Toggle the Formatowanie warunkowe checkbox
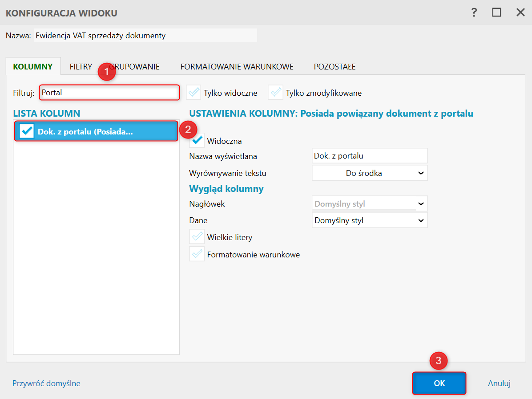Screen dimensions: 532x399 pyautogui.click(x=197, y=254)
